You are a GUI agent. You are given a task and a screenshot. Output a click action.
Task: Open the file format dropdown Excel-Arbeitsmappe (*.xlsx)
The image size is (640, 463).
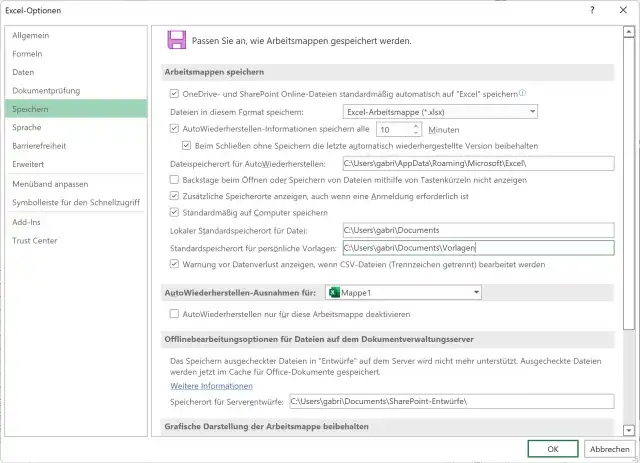pyautogui.click(x=440, y=111)
